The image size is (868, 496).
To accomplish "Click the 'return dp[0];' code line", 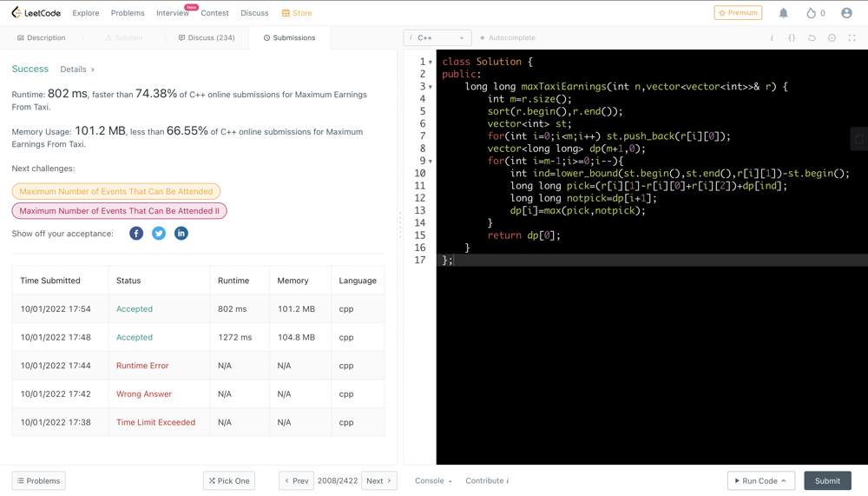I will click(x=523, y=235).
